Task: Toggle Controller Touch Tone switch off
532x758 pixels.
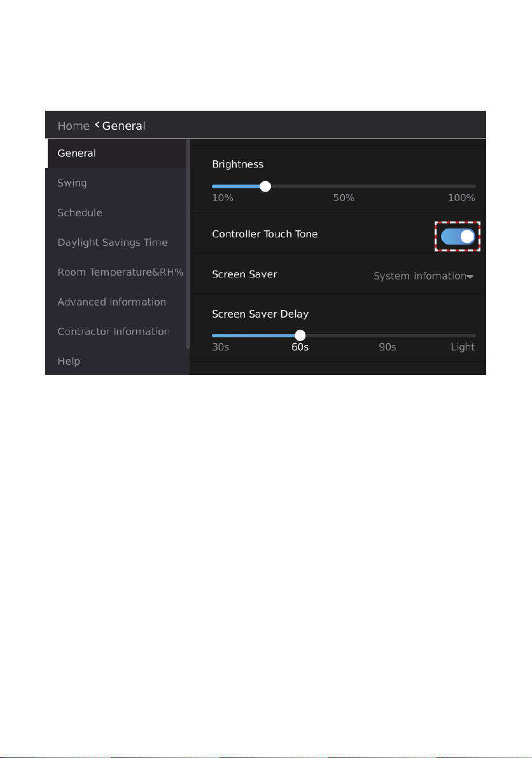Action: (x=458, y=236)
